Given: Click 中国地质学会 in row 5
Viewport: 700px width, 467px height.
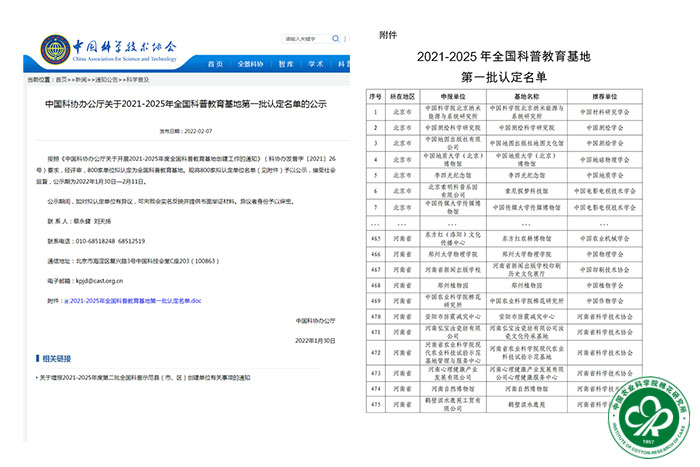Looking at the screenshot, I should point(605,175).
